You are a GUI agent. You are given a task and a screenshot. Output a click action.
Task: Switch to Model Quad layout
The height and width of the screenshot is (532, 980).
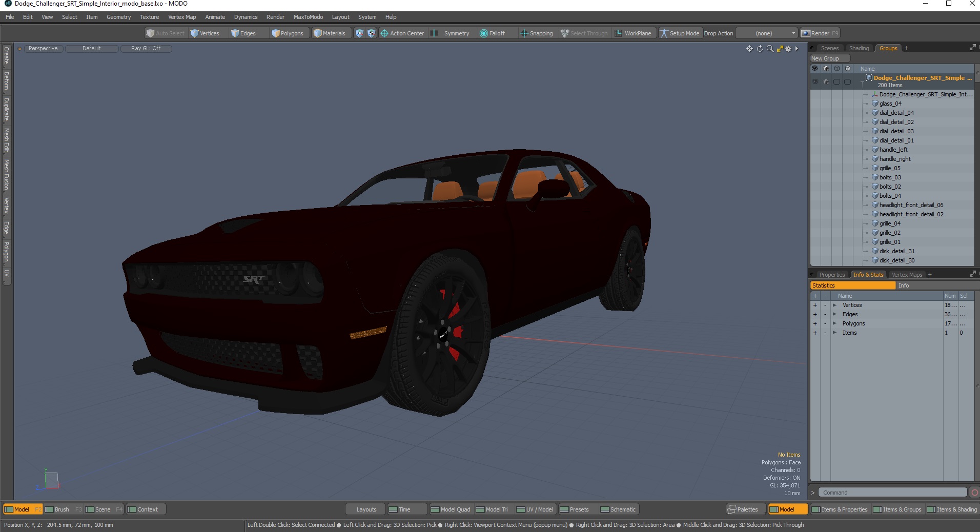click(451, 509)
